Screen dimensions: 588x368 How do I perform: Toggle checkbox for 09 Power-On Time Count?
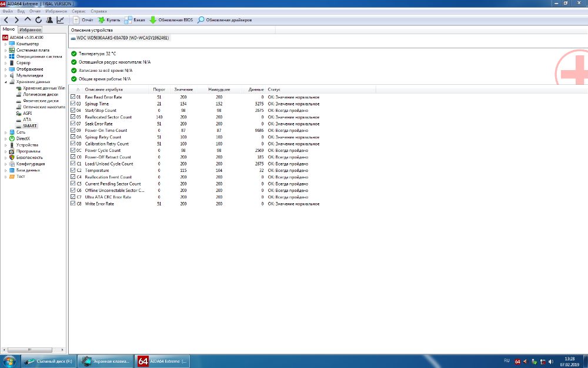click(73, 130)
